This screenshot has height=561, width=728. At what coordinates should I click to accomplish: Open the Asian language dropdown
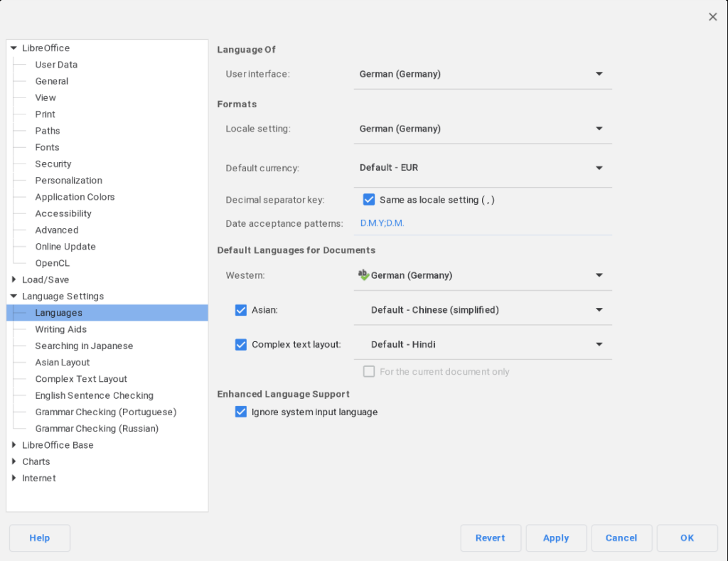[483, 310]
